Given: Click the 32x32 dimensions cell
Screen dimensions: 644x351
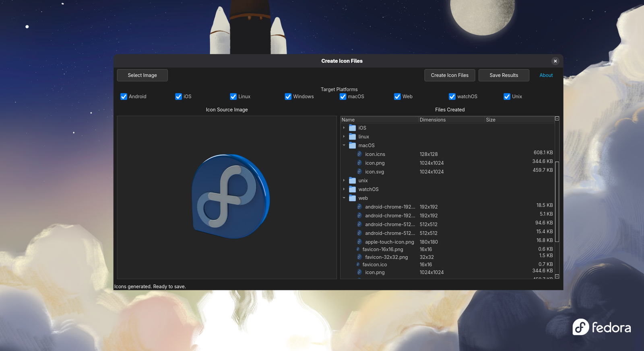Looking at the screenshot, I should (x=427, y=257).
